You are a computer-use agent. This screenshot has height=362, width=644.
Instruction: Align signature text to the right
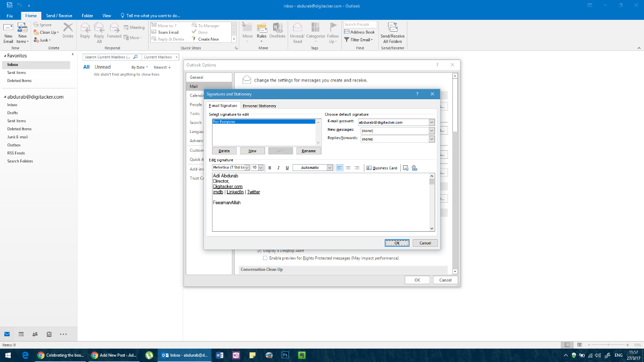pos(357,168)
